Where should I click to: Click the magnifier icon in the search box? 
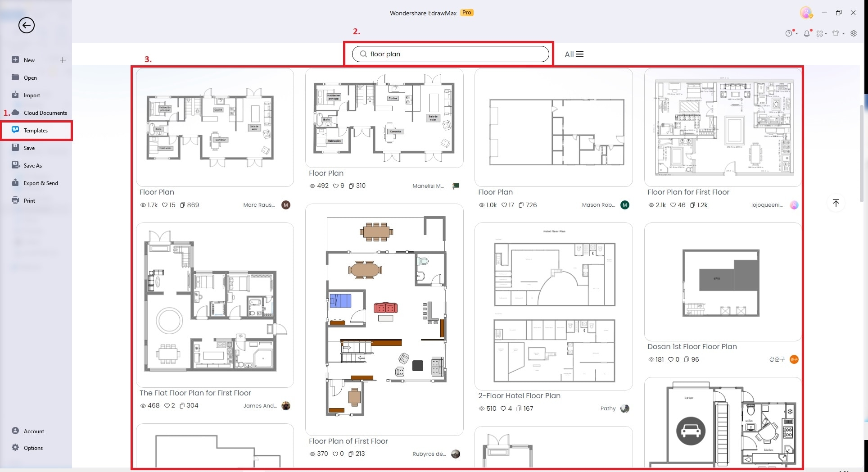[363, 54]
